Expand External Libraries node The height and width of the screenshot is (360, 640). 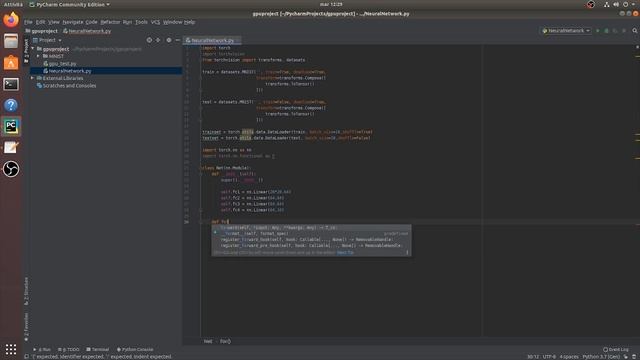(33, 78)
